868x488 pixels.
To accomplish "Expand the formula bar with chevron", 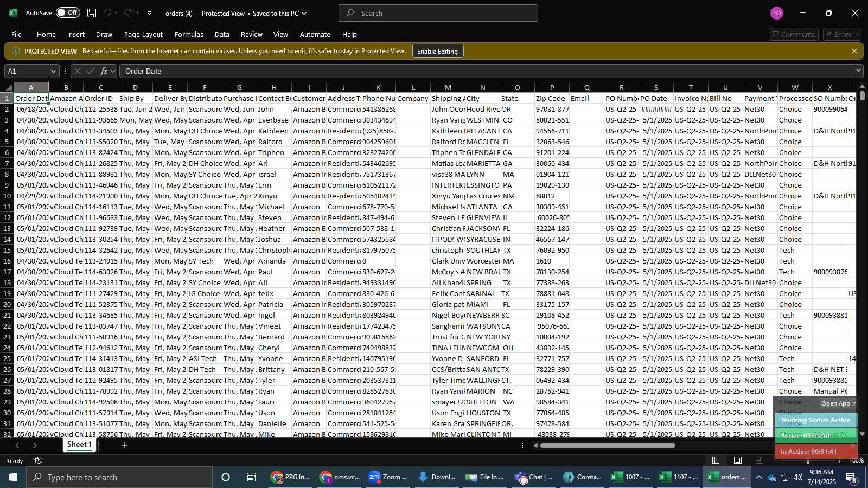I will (x=858, y=70).
